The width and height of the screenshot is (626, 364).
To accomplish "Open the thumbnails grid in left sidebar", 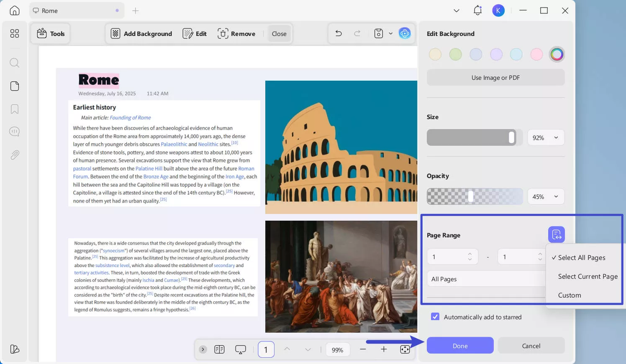I will coord(15,33).
